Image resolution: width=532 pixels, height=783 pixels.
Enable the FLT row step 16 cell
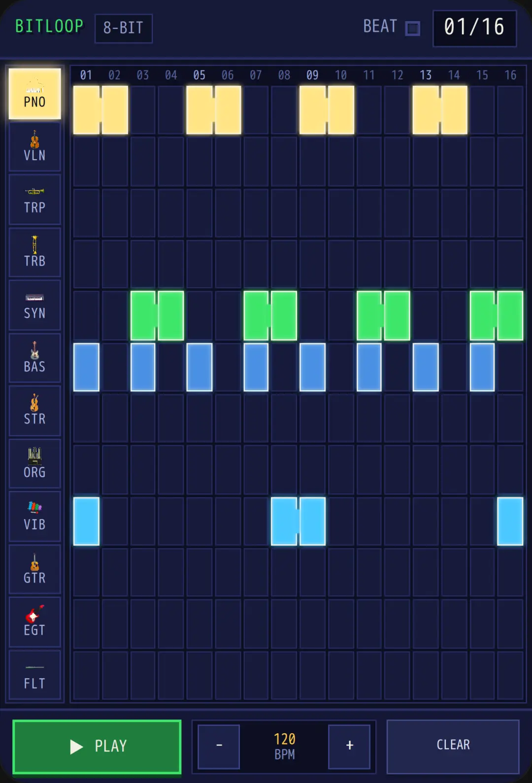point(510,676)
